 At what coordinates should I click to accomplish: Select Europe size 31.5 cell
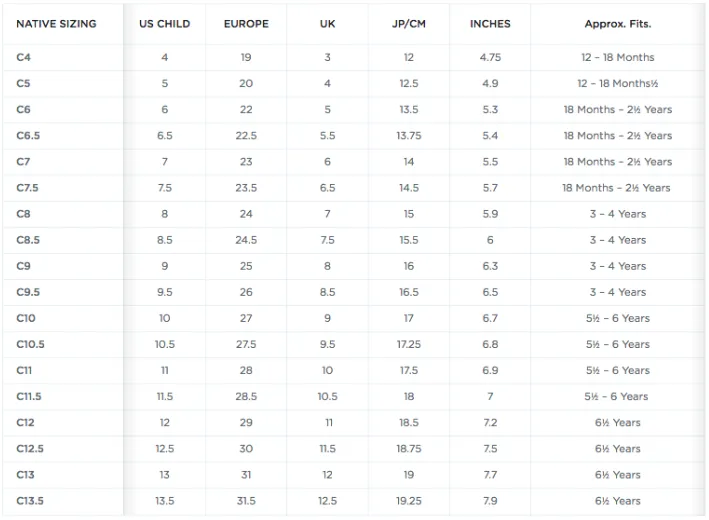(246, 501)
